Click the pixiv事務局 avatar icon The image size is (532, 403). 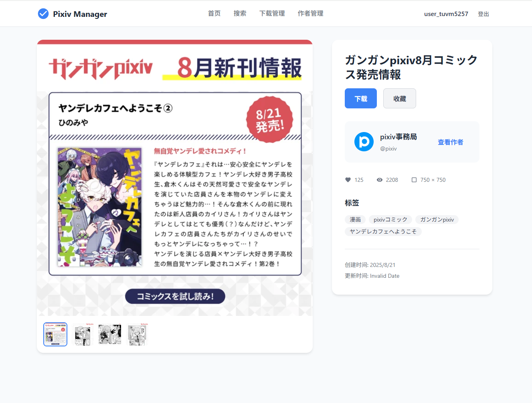pos(364,142)
